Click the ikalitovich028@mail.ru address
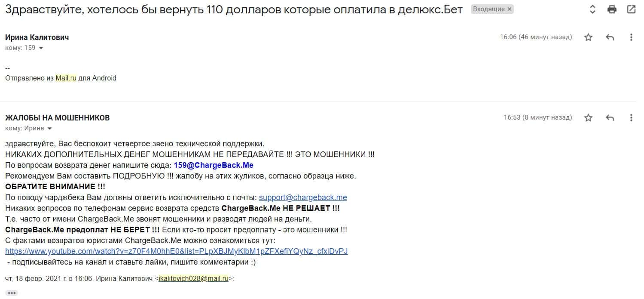The width and height of the screenshot is (644, 299). 193,279
